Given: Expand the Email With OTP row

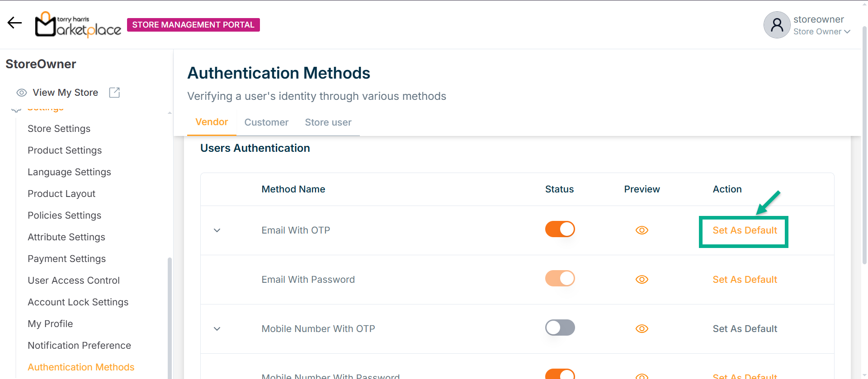Looking at the screenshot, I should pyautogui.click(x=217, y=230).
